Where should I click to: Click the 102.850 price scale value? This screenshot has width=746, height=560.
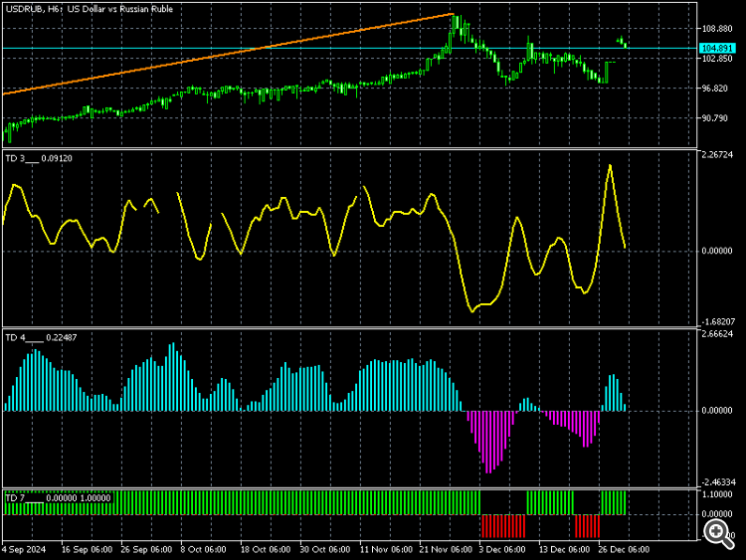717,59
